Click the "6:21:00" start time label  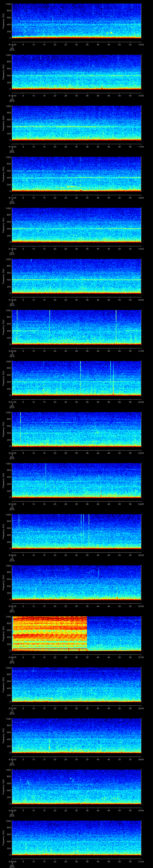coord(12,402)
